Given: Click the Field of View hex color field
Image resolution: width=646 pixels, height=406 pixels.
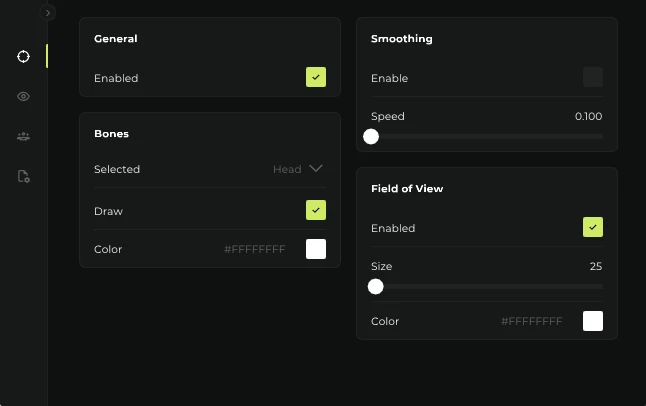Looking at the screenshot, I should pyautogui.click(x=531, y=321).
